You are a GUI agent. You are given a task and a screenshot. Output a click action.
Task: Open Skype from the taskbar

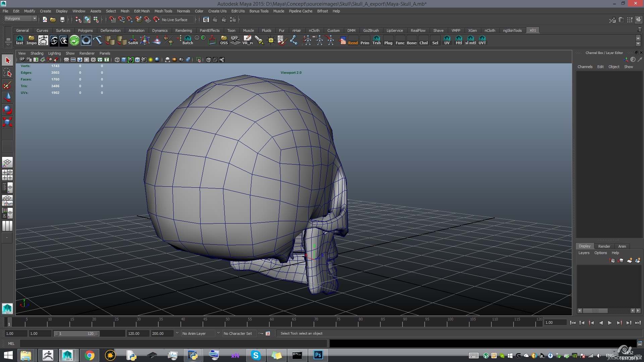(256, 355)
